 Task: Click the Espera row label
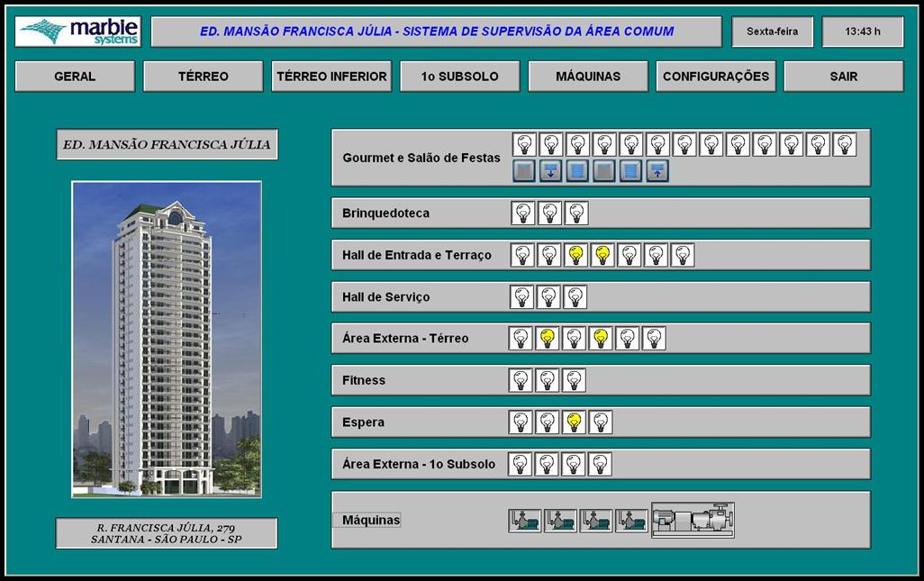pos(363,422)
